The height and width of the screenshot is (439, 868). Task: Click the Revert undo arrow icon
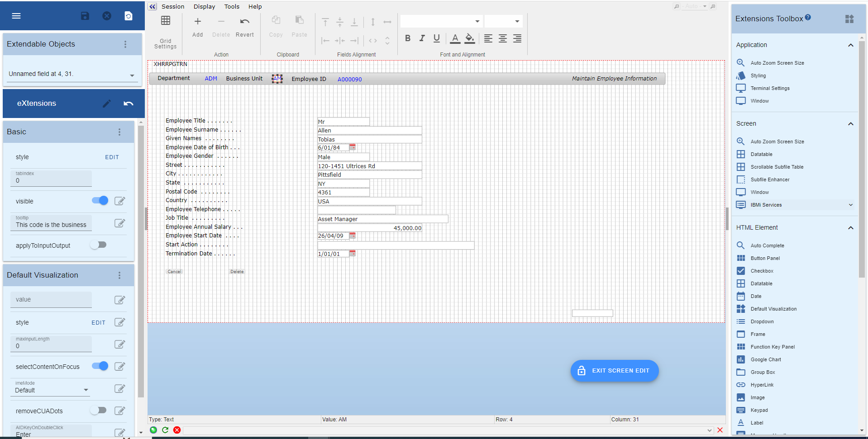(x=244, y=21)
